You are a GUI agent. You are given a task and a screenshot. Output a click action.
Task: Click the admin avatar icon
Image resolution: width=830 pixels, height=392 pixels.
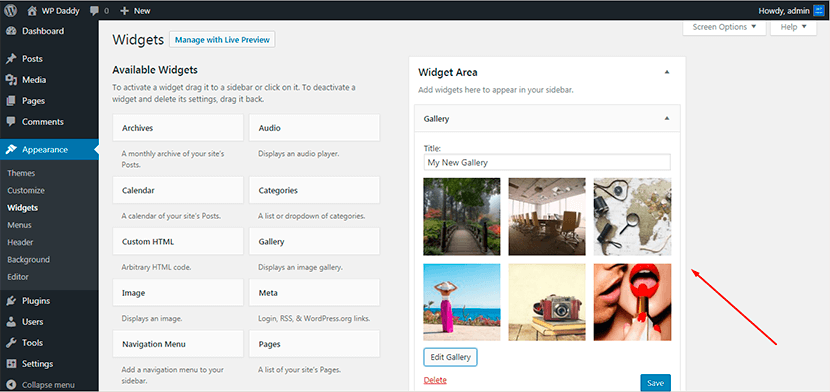point(819,11)
